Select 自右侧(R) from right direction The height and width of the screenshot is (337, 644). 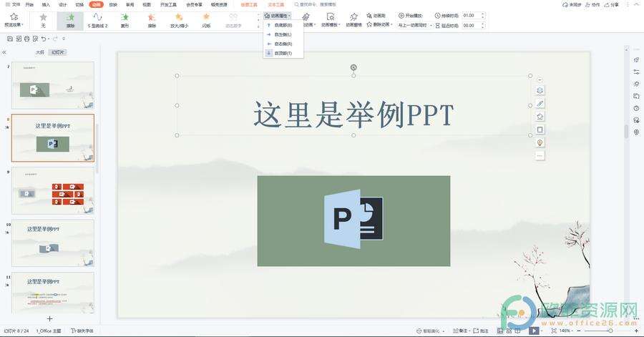(283, 44)
